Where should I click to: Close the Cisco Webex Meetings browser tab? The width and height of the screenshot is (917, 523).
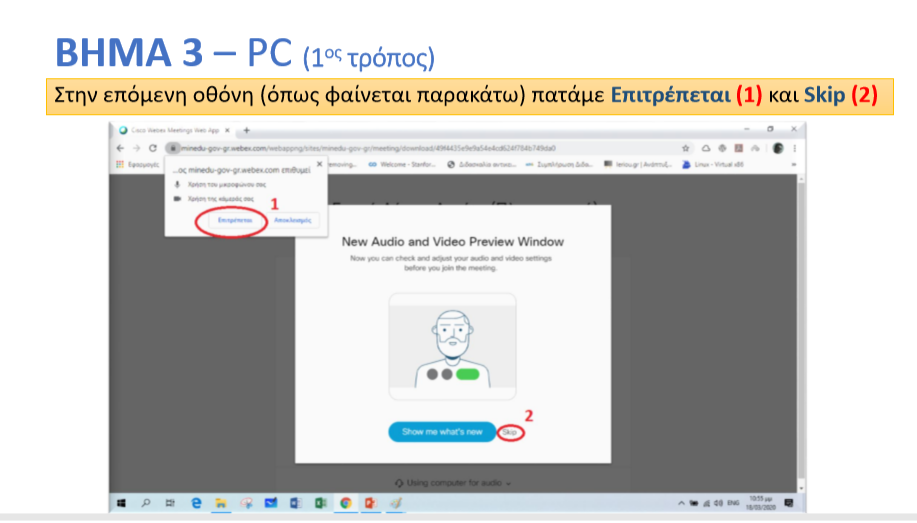(227, 130)
